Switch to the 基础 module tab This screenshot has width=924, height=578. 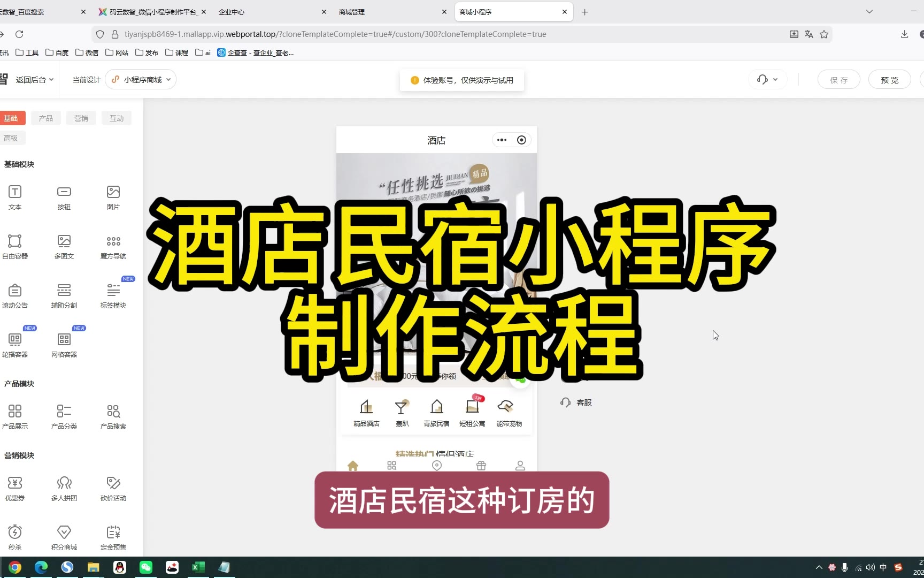(11, 118)
